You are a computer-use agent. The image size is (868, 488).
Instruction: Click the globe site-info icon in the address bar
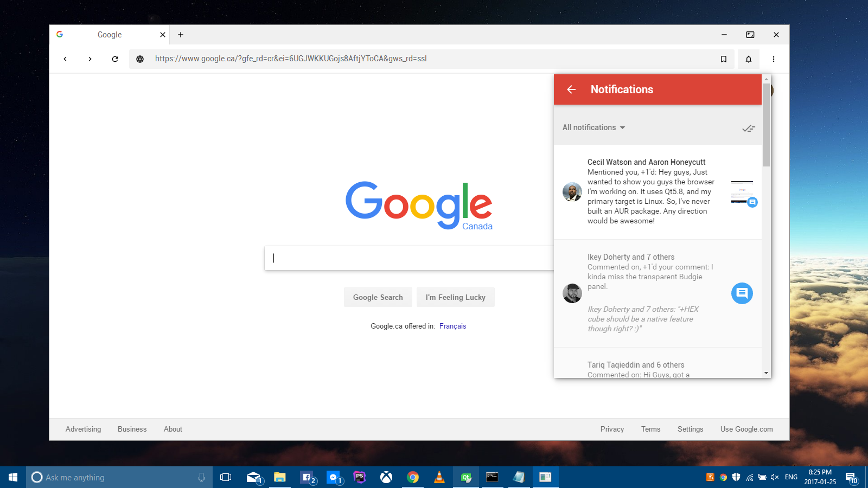(140, 59)
